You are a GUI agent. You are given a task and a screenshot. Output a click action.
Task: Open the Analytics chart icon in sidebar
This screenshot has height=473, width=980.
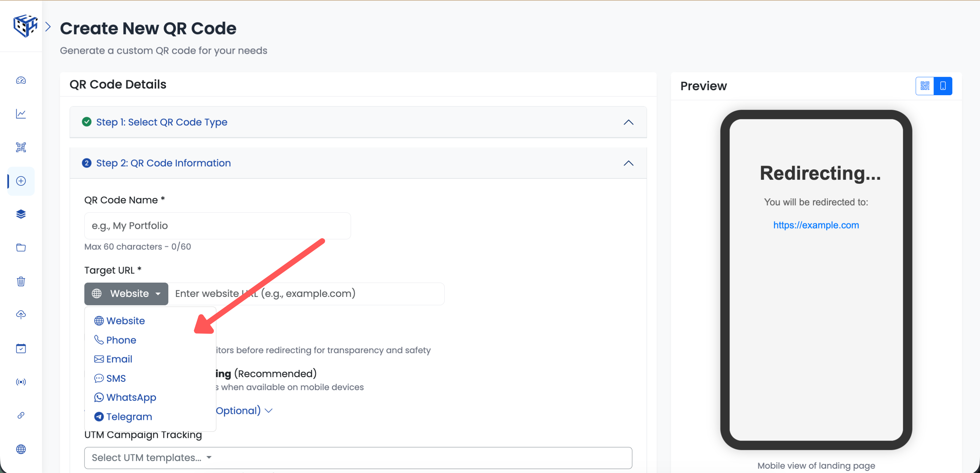point(21,114)
